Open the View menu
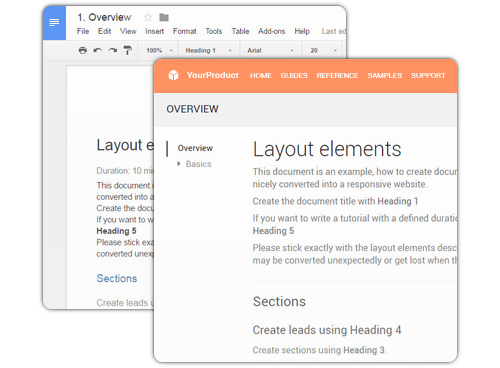The width and height of the screenshot is (500, 368). coord(128,31)
